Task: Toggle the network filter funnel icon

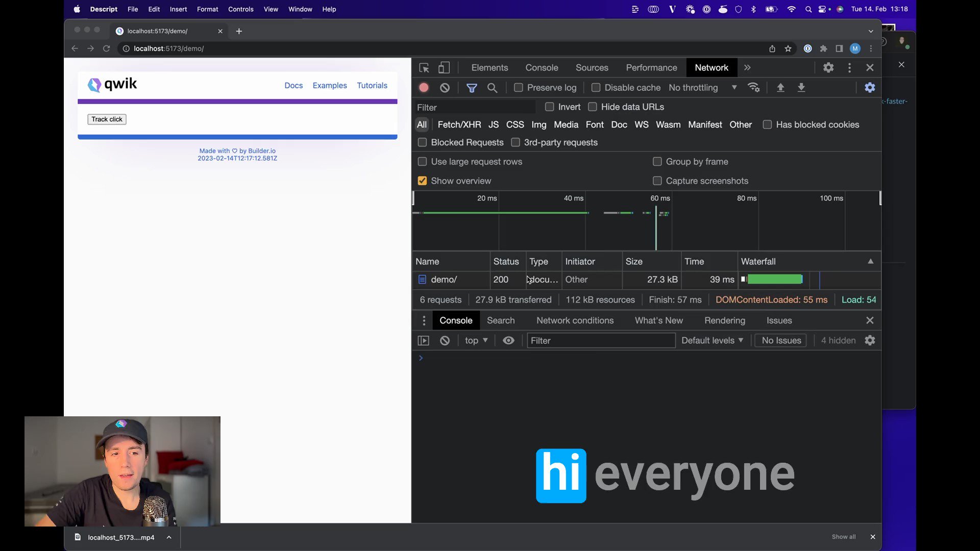Action: [472, 88]
